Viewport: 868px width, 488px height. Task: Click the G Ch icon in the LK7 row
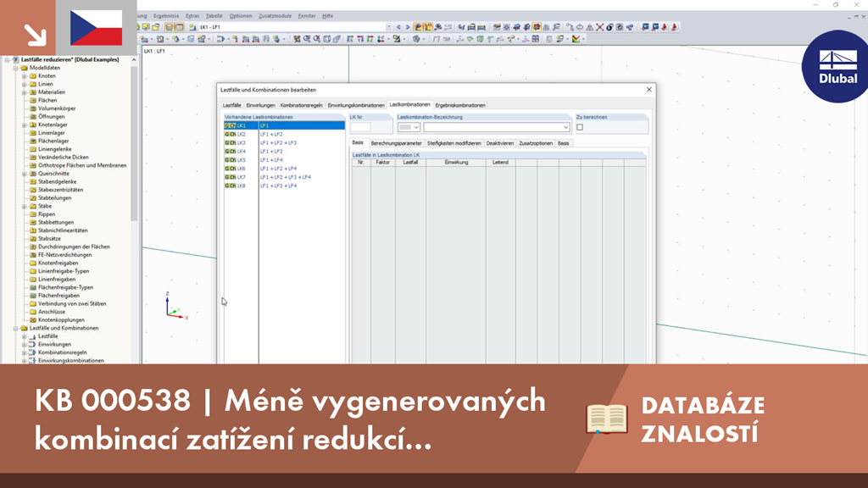230,177
